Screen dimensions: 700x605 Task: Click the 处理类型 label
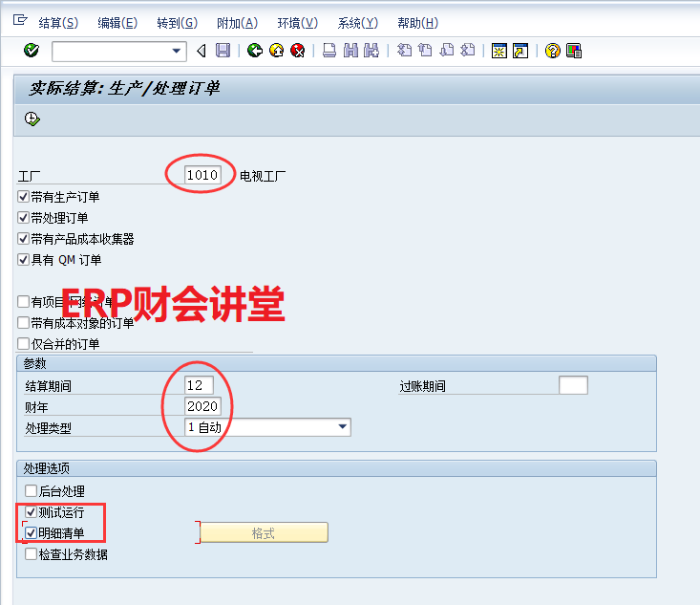pyautogui.click(x=48, y=428)
